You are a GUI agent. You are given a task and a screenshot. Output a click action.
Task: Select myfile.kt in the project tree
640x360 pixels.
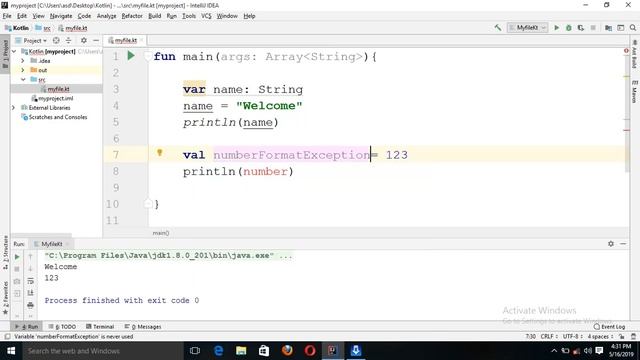(57, 89)
